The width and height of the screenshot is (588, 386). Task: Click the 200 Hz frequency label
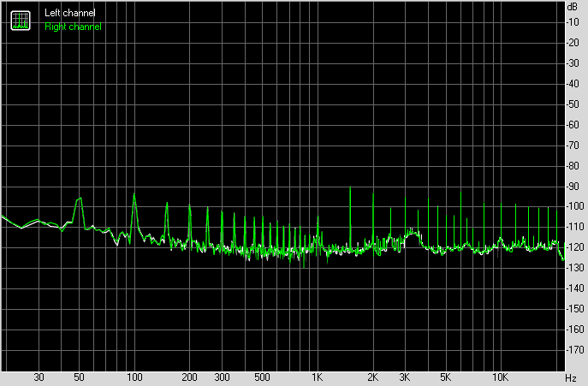click(189, 377)
